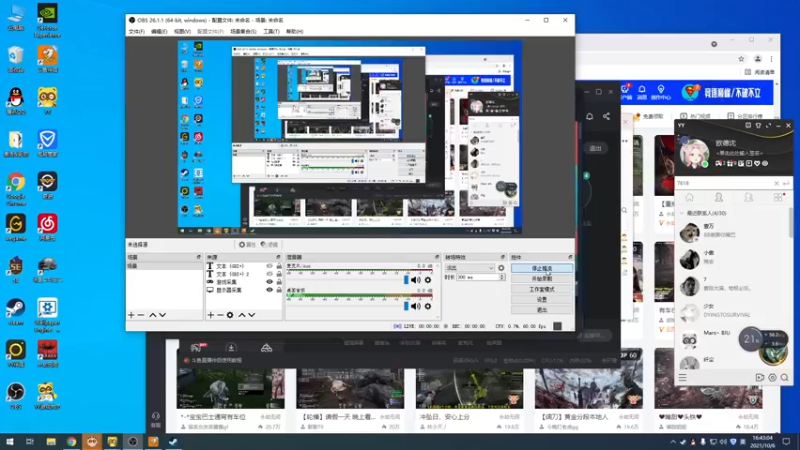Image resolution: width=800 pixels, height=450 pixels.
Task: Open OBS Help menu
Action: pos(294,32)
